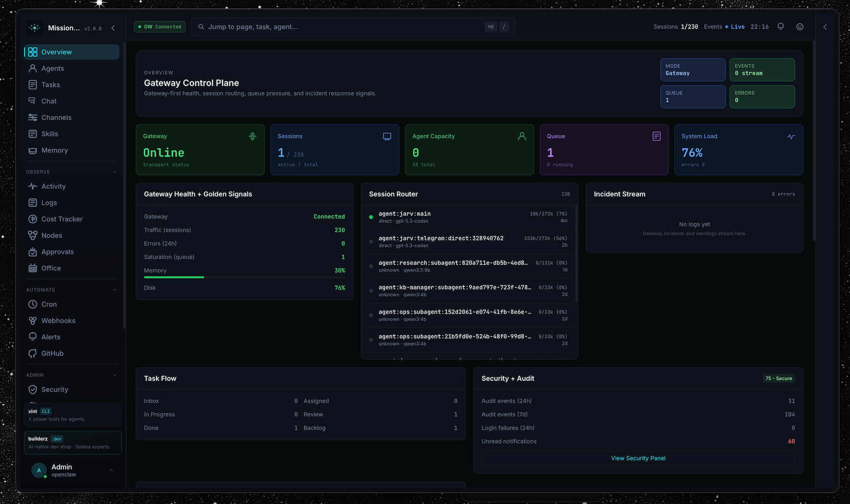Open the Agents page in sidebar
The image size is (850, 504).
(x=52, y=68)
